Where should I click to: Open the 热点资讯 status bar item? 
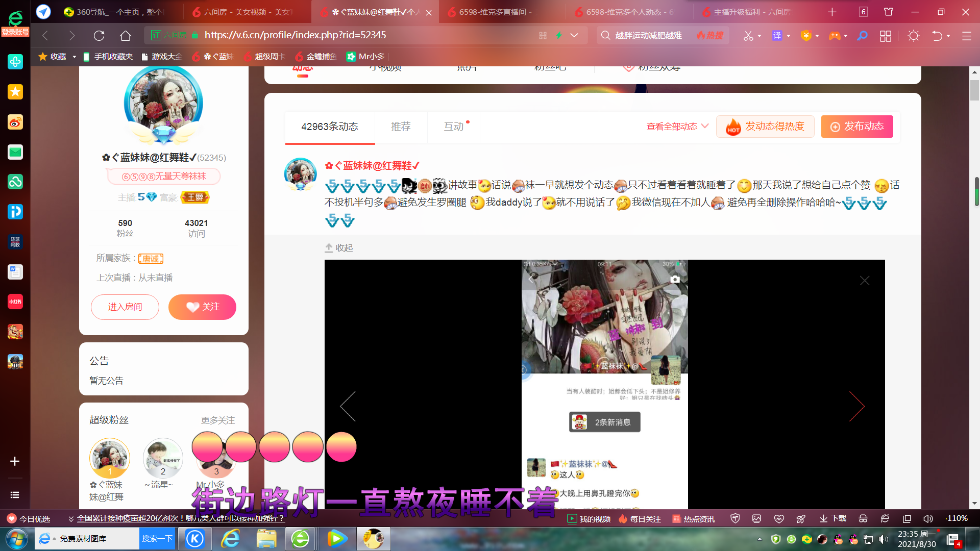tap(693, 518)
